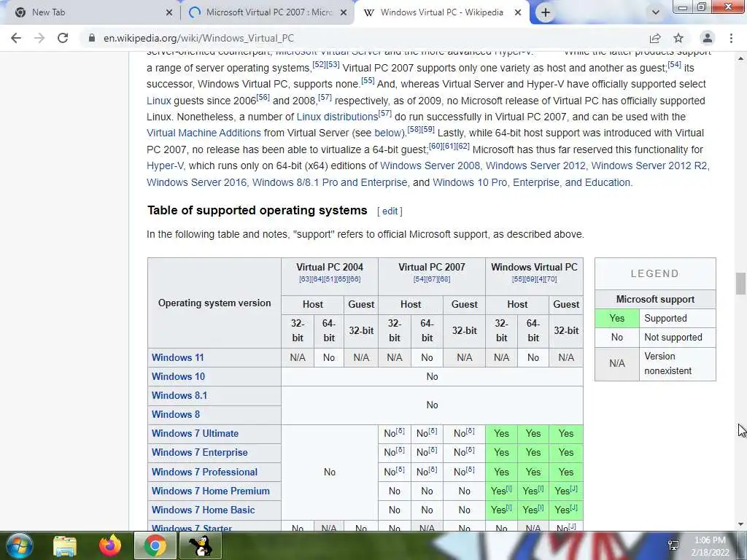Open Windows Explorer from the taskbar
The width and height of the screenshot is (747, 560).
tap(65, 545)
